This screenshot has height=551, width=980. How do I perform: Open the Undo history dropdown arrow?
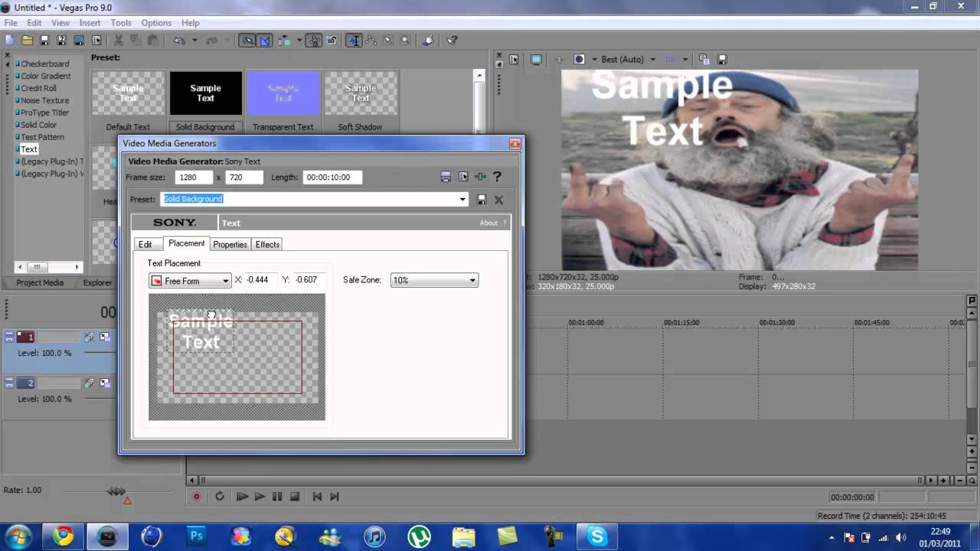pyautogui.click(x=194, y=40)
